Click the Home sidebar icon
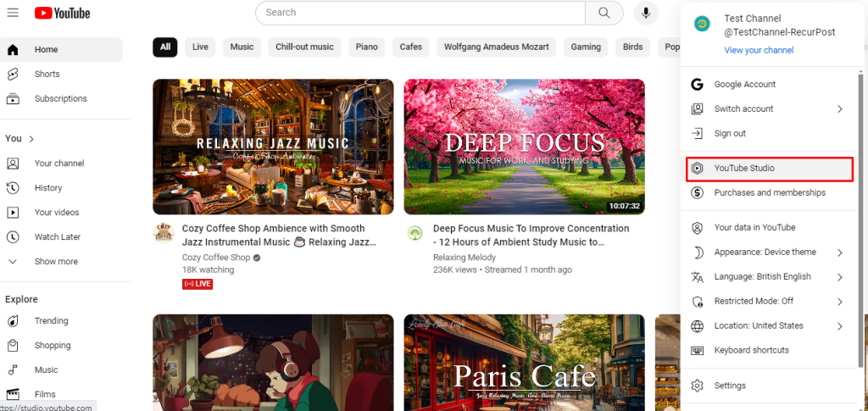The width and height of the screenshot is (868, 411). click(x=13, y=50)
